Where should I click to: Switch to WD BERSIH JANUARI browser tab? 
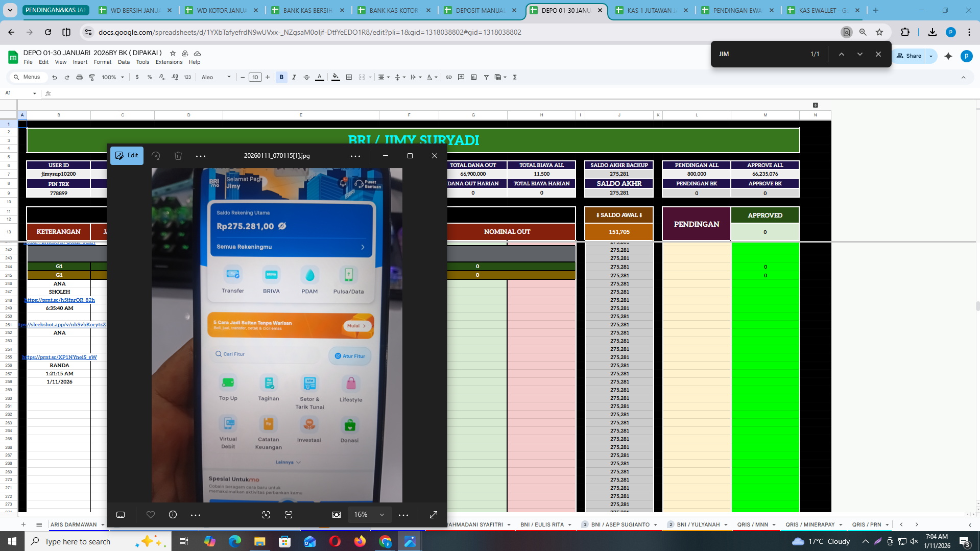(135, 10)
